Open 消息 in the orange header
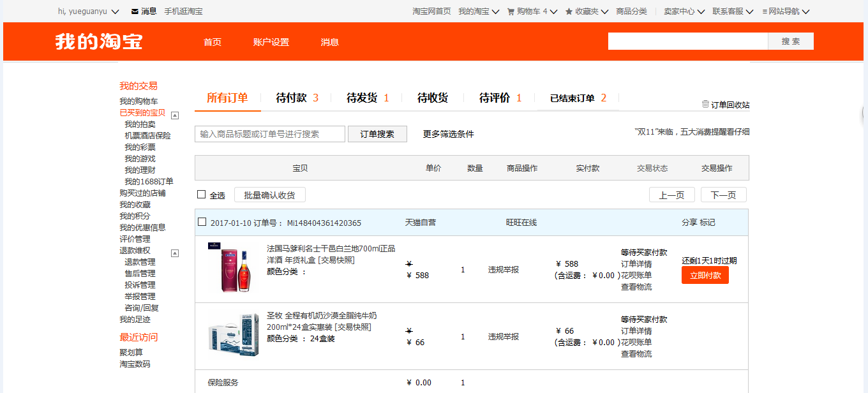Viewport: 868px width, 393px height. (330, 42)
